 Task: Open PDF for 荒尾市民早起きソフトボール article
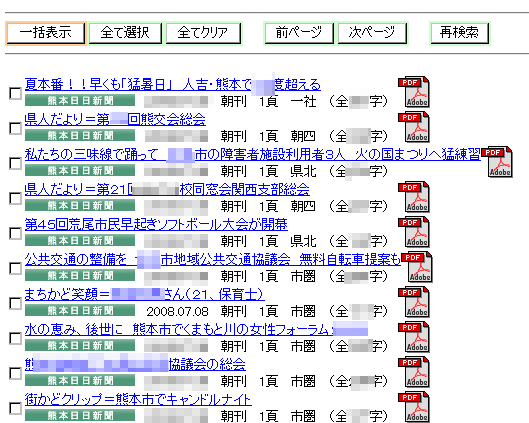click(x=414, y=232)
